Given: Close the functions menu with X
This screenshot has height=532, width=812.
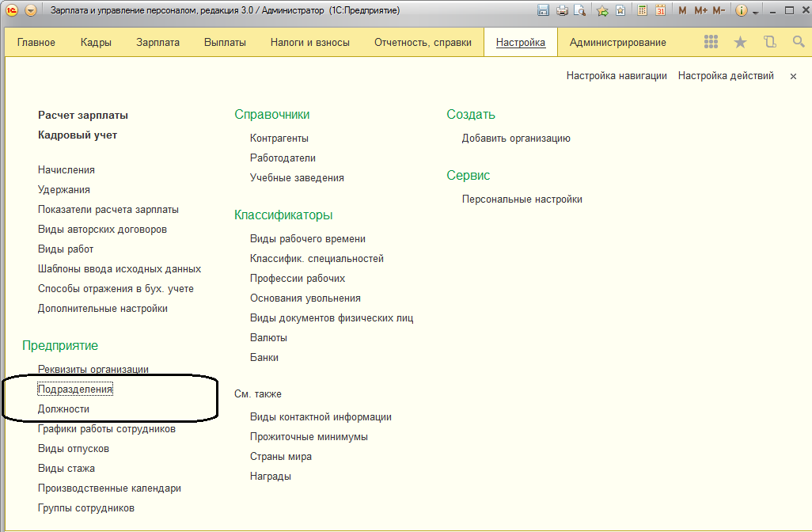Looking at the screenshot, I should (793, 76).
